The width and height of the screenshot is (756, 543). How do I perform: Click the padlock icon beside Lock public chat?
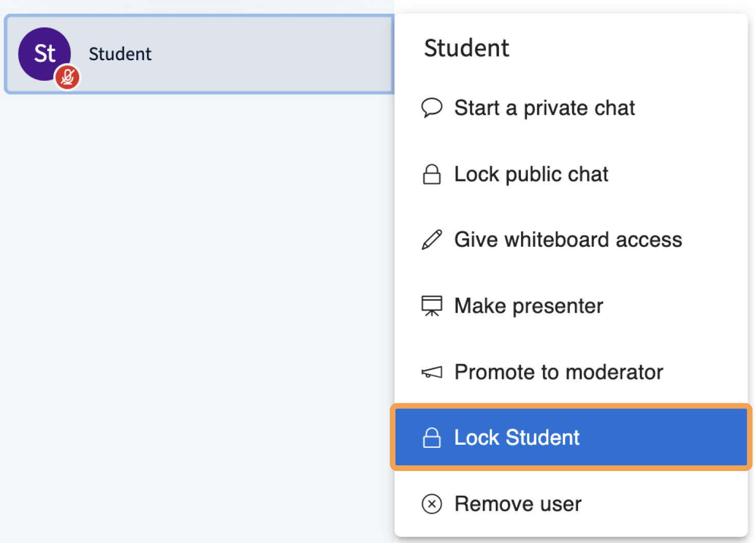pos(431,174)
